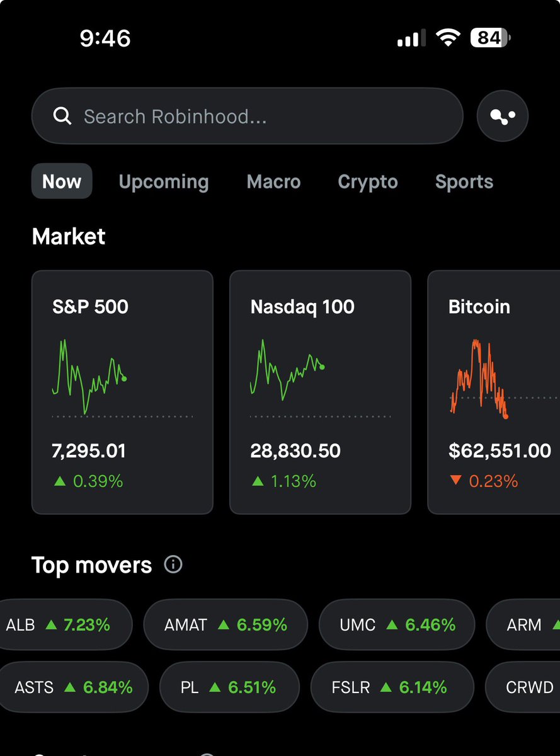
Task: Tap the AMAT 6.59% mover chip
Action: click(226, 625)
